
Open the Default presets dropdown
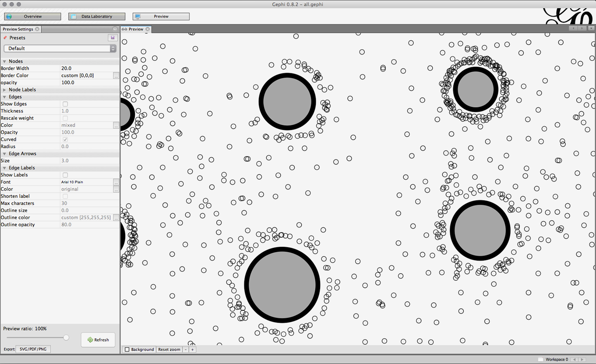60,49
